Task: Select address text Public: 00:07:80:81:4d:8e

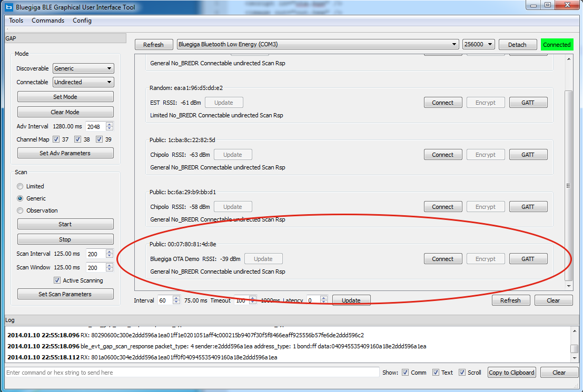Action: click(183, 244)
